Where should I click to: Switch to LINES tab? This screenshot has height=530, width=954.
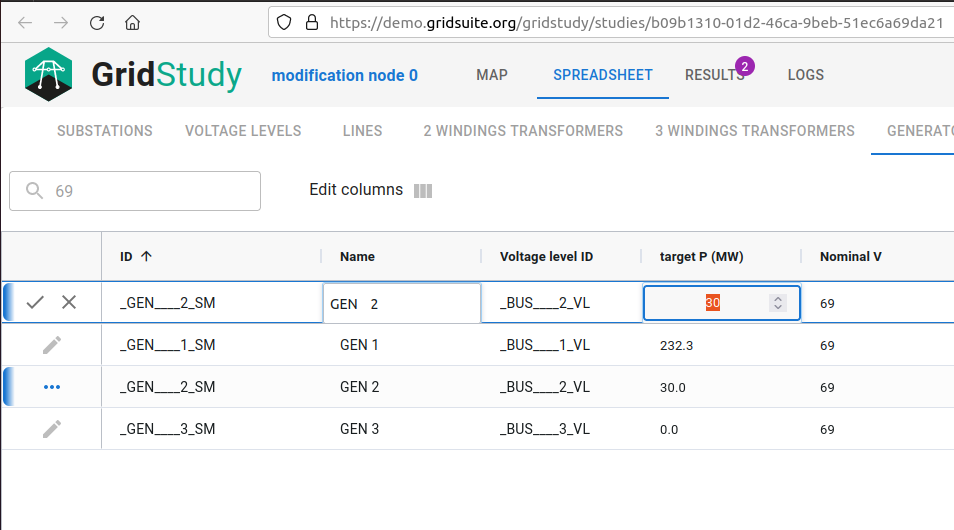pyautogui.click(x=362, y=131)
